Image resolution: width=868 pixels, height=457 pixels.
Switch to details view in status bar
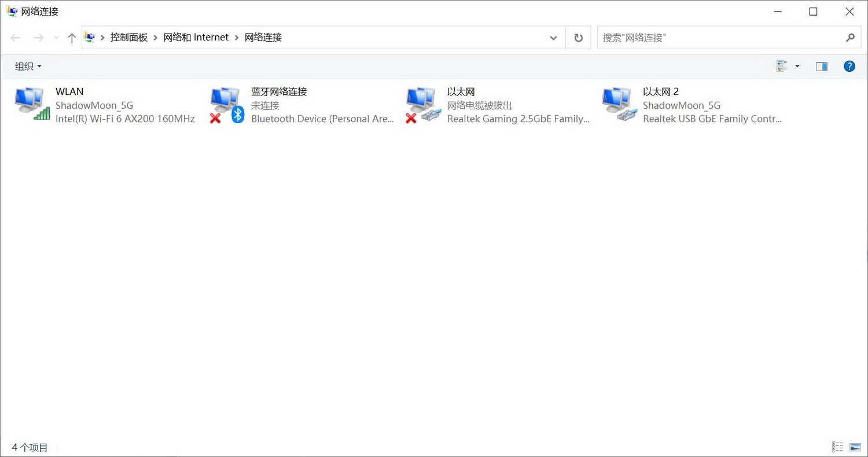pos(837,447)
